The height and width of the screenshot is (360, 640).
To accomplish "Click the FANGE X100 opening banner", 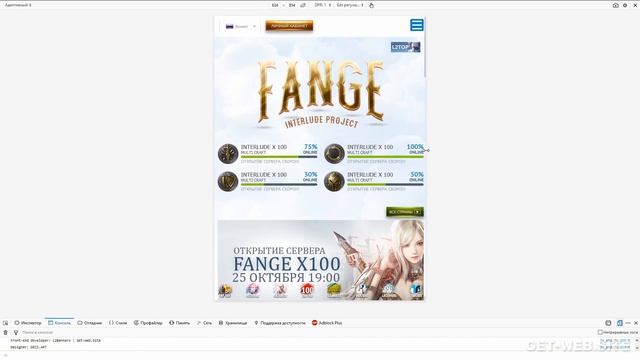I will 321,260.
